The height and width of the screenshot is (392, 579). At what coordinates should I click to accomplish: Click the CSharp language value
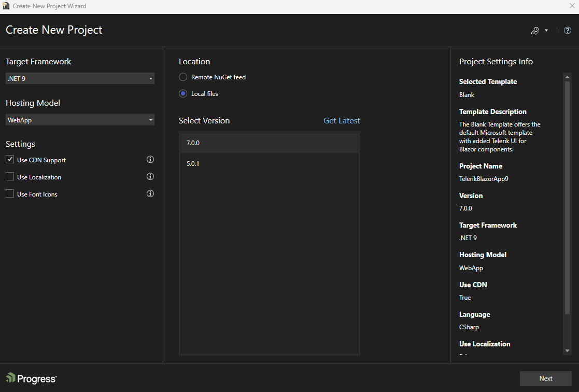coord(469,327)
